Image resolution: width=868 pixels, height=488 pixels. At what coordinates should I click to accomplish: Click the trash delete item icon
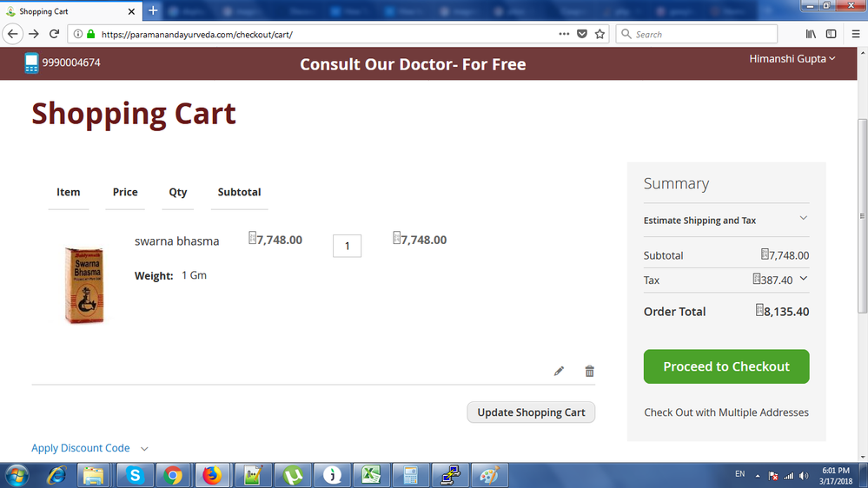point(589,371)
